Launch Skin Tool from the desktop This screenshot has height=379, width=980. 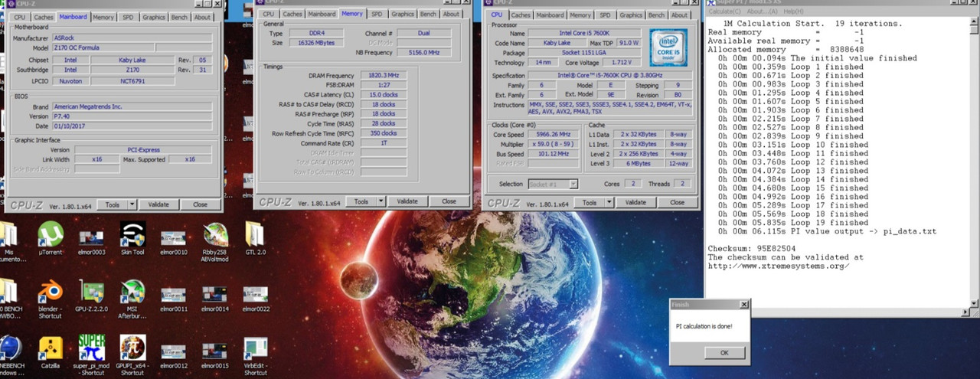point(132,238)
